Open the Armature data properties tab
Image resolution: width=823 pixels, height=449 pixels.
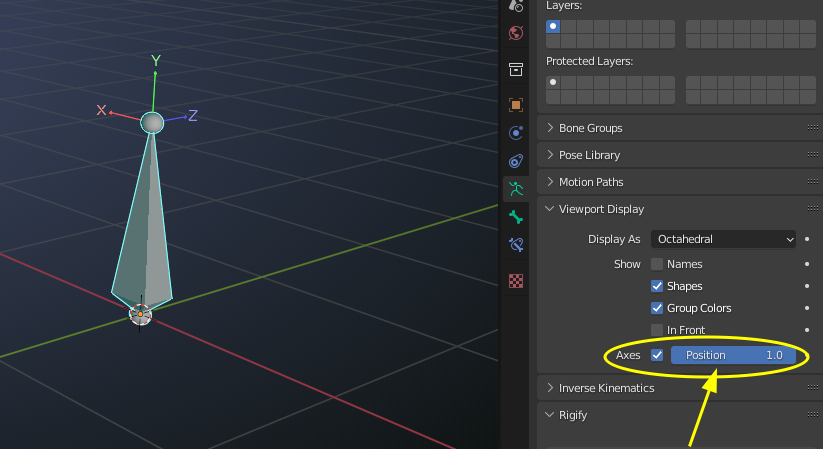(516, 189)
